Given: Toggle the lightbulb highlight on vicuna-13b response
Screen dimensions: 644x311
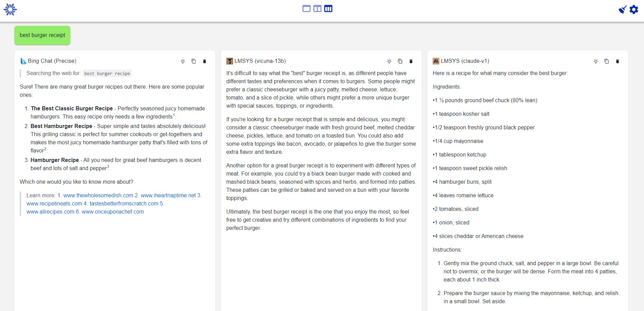Looking at the screenshot, I should (389, 61).
